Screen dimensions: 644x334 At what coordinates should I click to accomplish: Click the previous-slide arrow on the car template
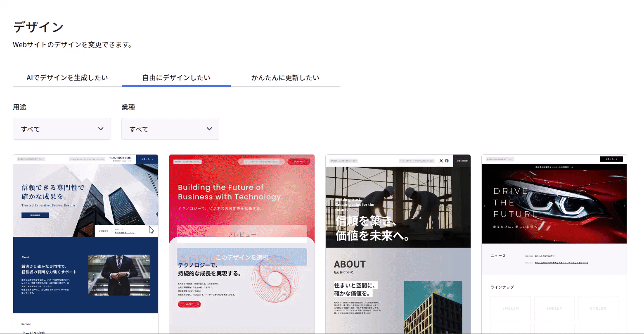485,205
